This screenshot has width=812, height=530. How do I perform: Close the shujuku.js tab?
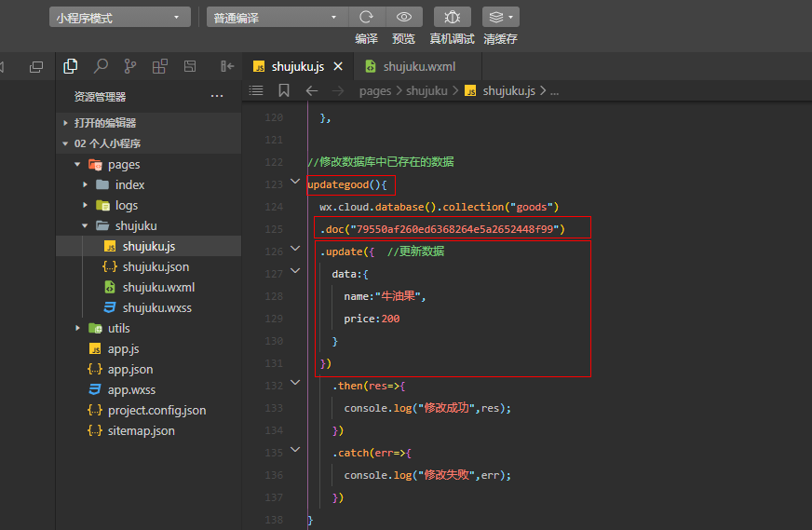(338, 66)
